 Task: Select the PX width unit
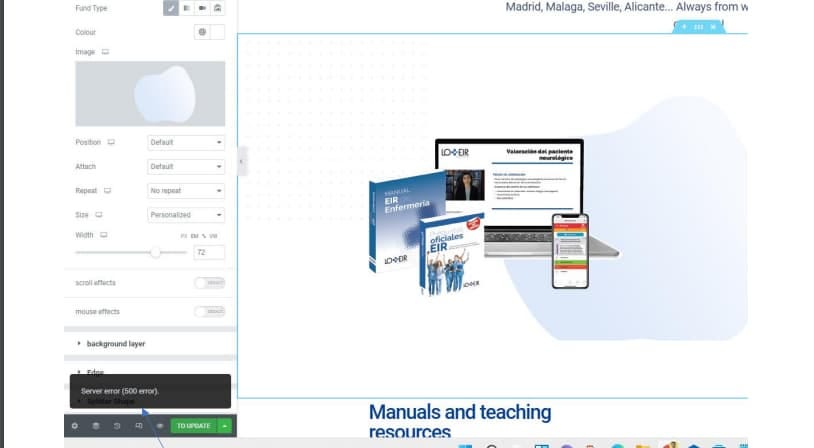point(184,236)
